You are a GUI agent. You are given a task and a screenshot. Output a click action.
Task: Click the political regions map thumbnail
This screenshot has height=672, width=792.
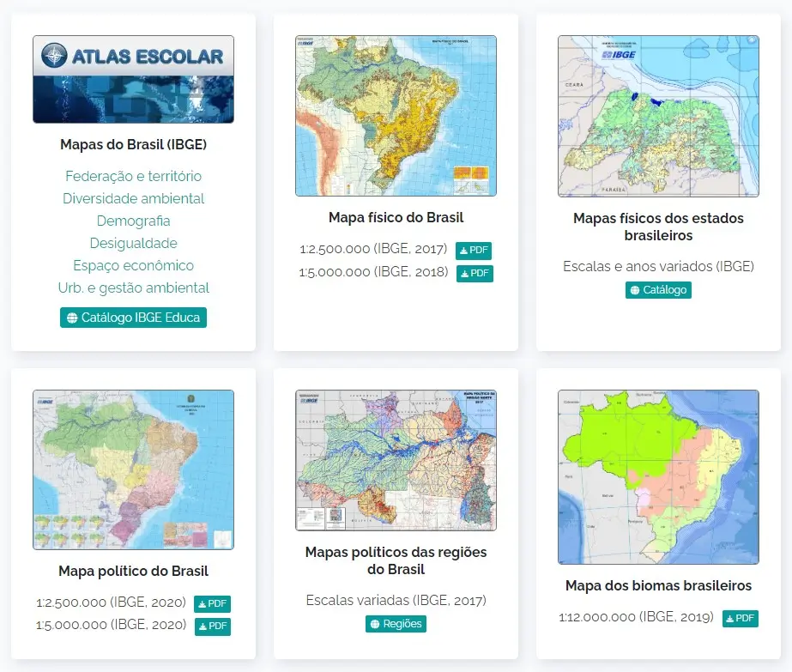(x=396, y=460)
